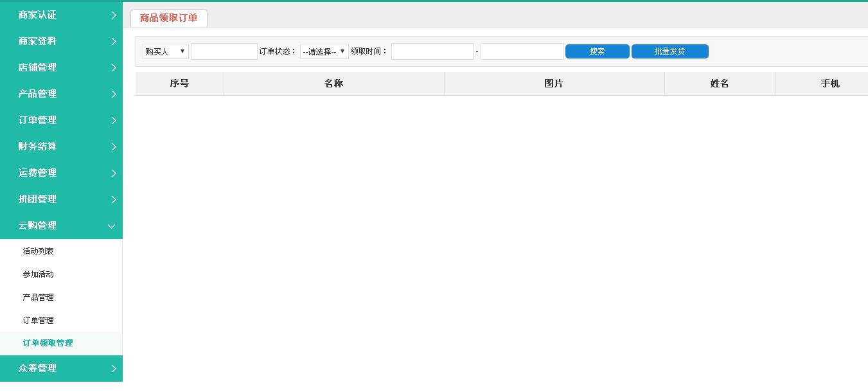This screenshot has height=392, width=868.
Task: Collapse 云购管理 using its down chevron
Action: (x=111, y=226)
